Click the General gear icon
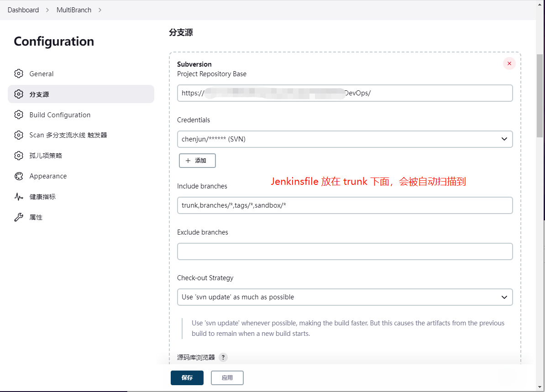The image size is (545, 392). click(19, 73)
